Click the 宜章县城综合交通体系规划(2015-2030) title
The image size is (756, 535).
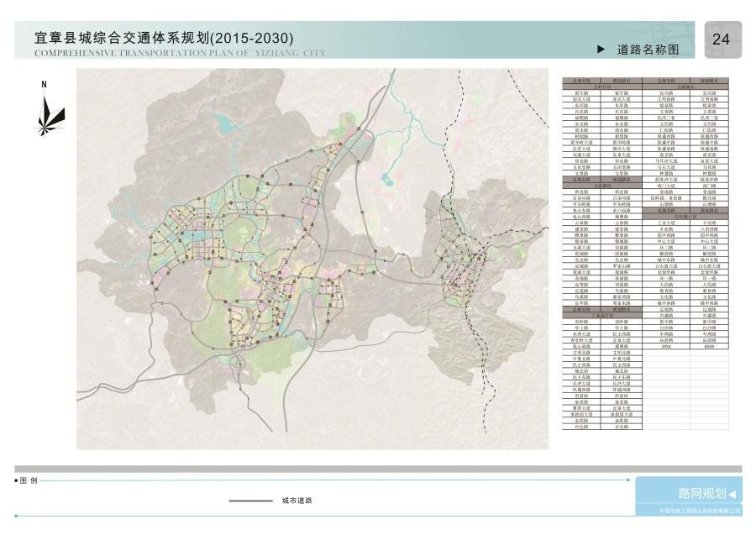pos(164,38)
